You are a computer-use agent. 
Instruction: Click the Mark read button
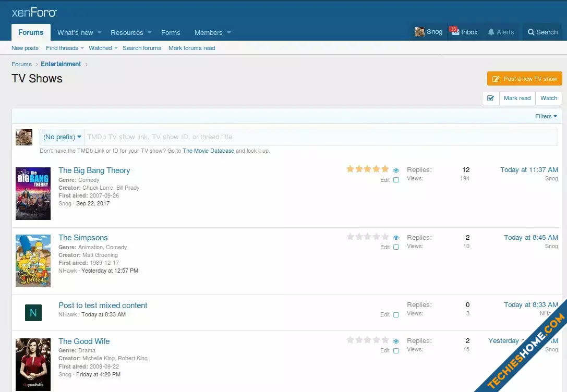point(517,99)
